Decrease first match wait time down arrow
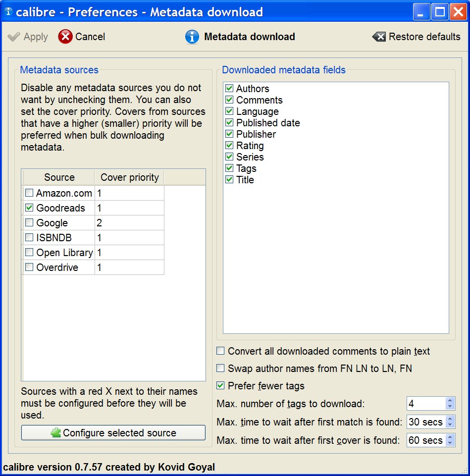The height and width of the screenshot is (476, 470). coord(450,424)
